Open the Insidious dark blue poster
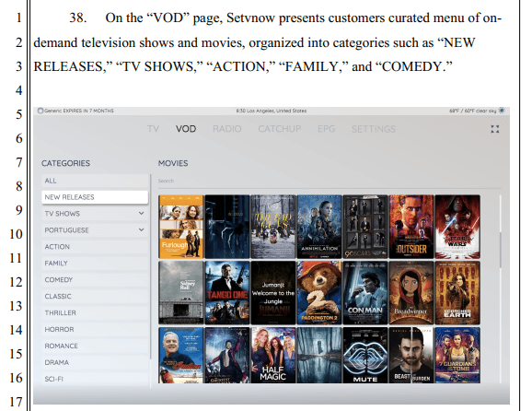 coord(227,227)
